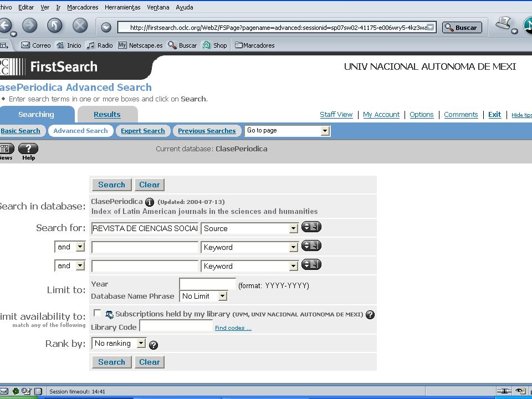Open the first 'and' operator dropdown
This screenshot has height=399, width=532.
70,247
